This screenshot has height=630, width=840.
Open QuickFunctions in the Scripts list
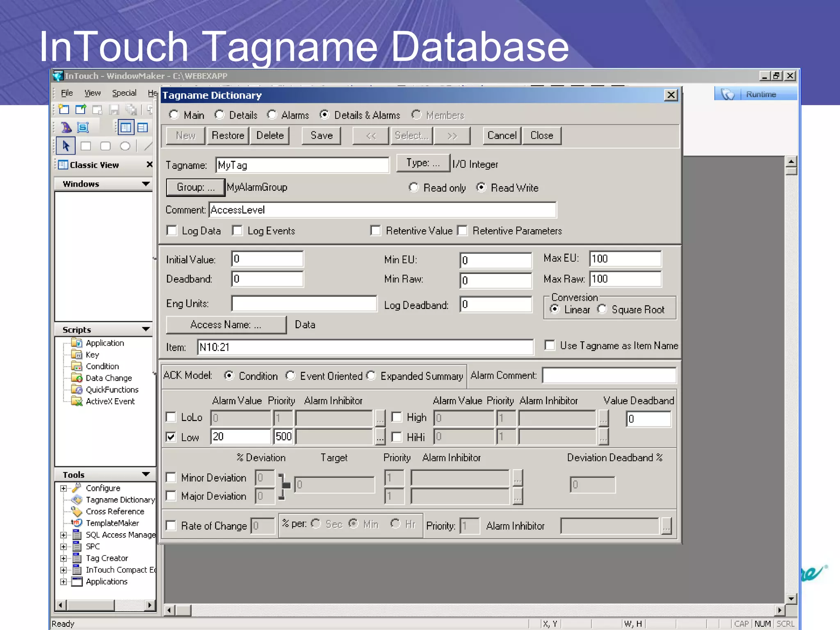tap(112, 390)
